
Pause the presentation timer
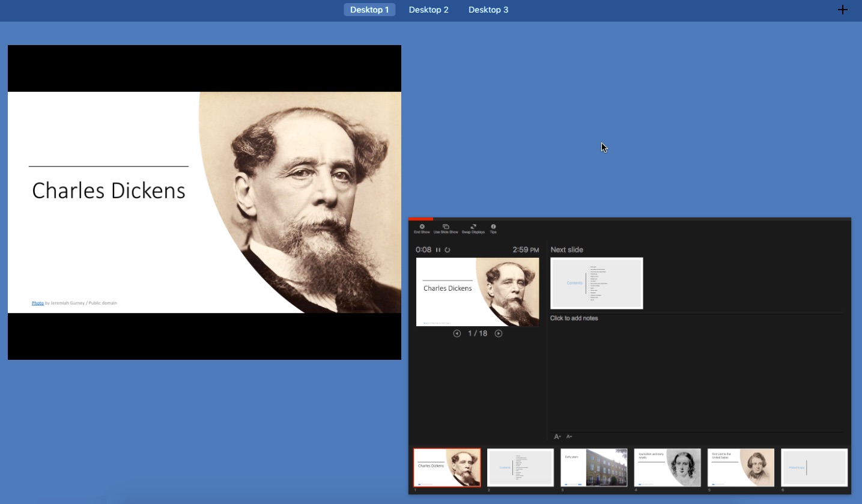pos(438,250)
